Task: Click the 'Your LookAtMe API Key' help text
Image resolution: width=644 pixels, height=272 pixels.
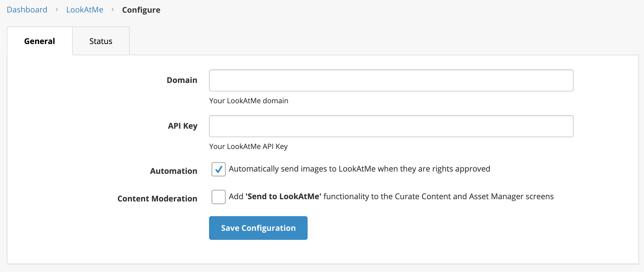Action: [x=248, y=146]
